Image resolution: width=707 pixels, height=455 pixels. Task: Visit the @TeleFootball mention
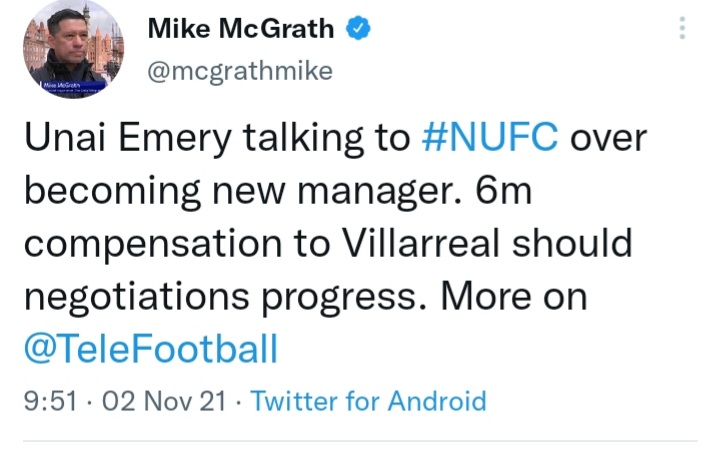pos(150,349)
